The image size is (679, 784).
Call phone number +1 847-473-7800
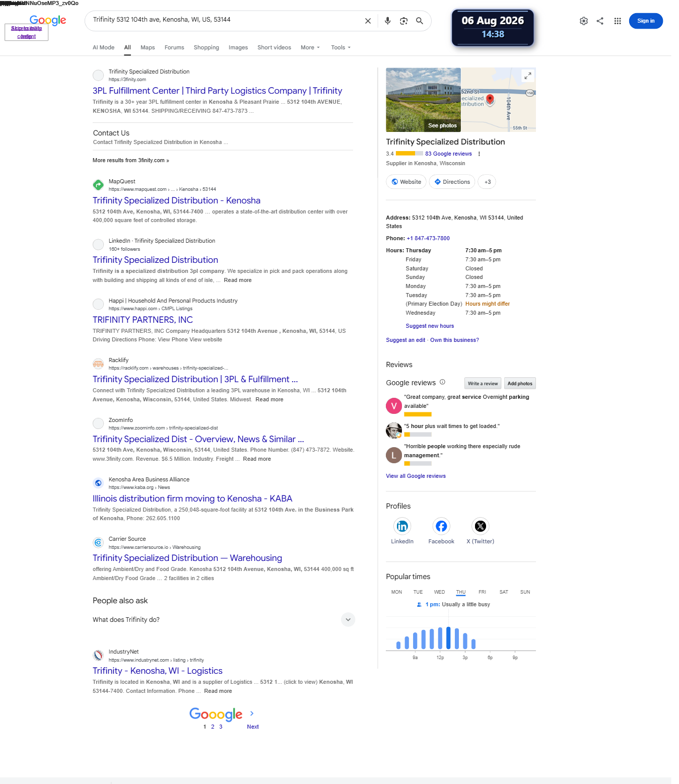[428, 239]
